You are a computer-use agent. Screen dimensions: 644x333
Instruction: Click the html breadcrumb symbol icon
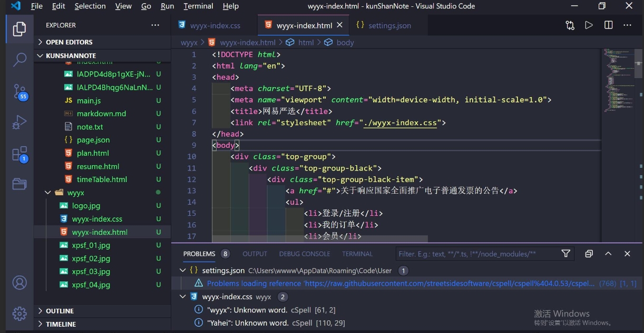click(290, 42)
